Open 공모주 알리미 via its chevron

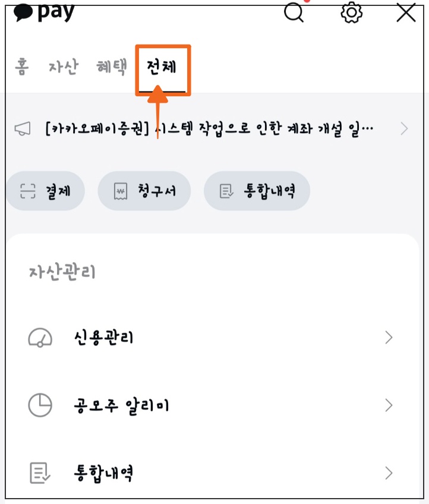click(389, 405)
